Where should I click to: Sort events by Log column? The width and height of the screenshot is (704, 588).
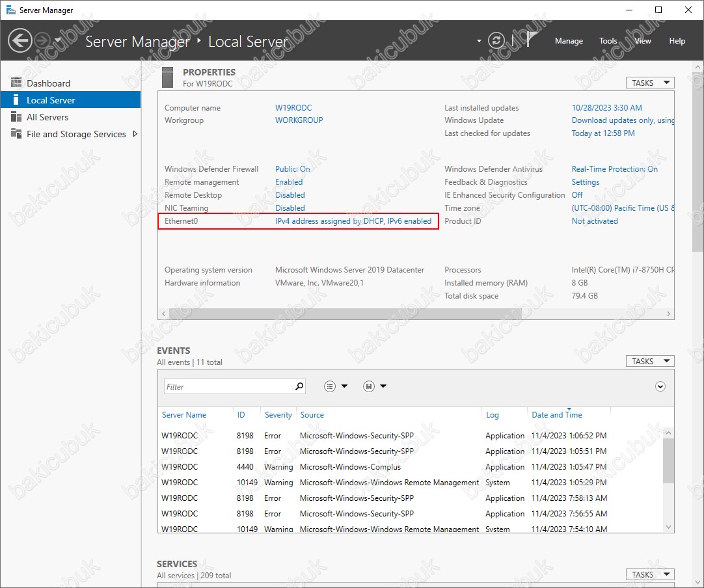[x=493, y=415]
